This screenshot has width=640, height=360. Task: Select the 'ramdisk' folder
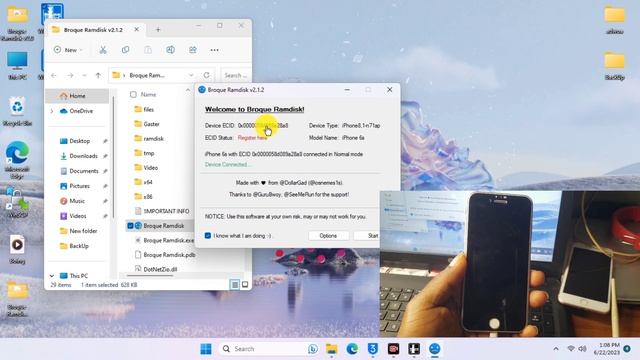[153, 139]
